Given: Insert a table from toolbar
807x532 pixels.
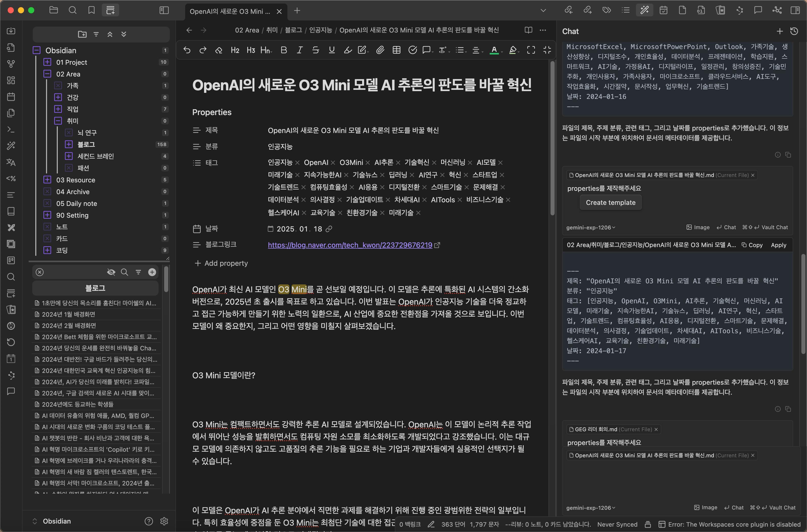Looking at the screenshot, I should [x=396, y=50].
